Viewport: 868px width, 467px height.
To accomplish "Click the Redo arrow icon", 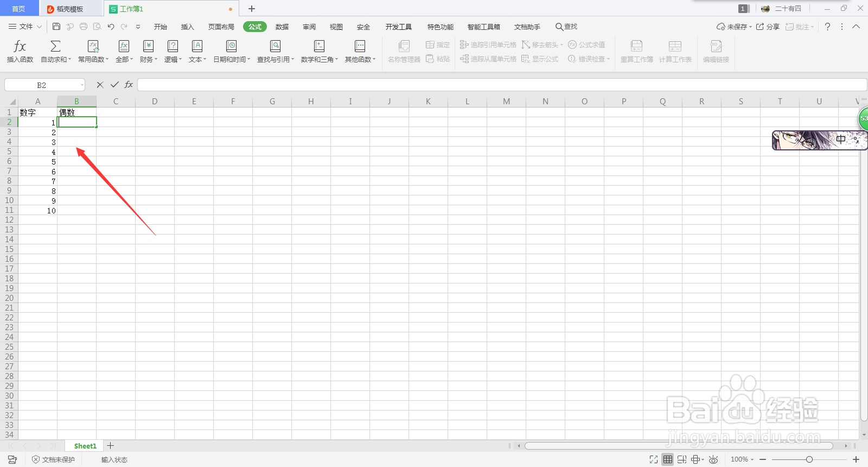I will 124,26.
